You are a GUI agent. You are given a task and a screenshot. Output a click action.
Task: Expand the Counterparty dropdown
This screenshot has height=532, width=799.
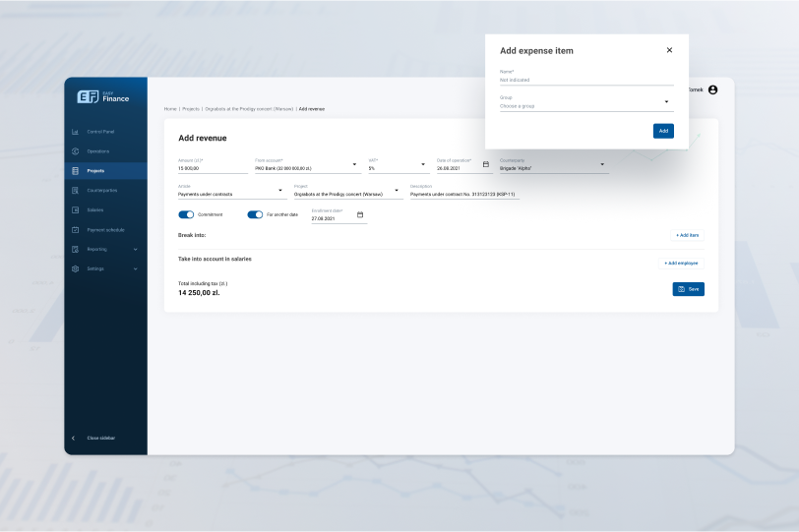602,164
